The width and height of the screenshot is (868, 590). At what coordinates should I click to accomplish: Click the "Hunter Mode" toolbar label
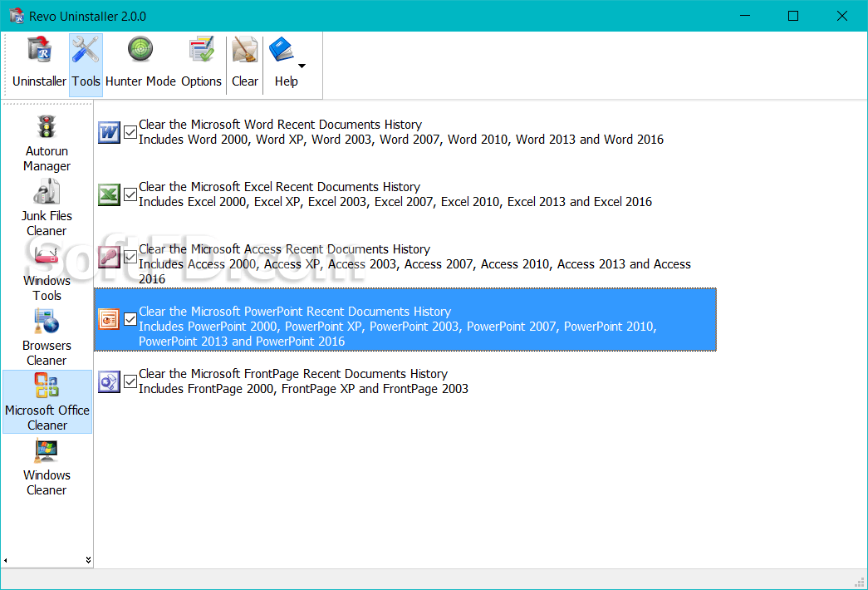(x=140, y=81)
